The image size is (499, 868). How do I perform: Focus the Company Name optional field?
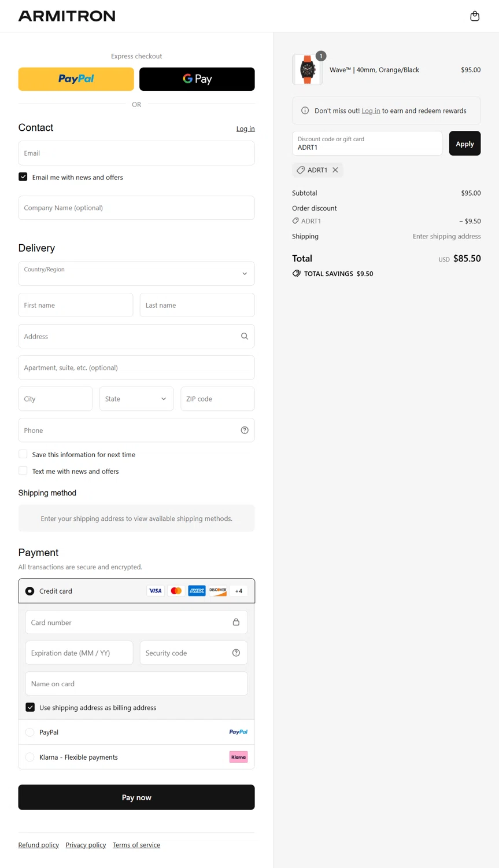pos(136,208)
